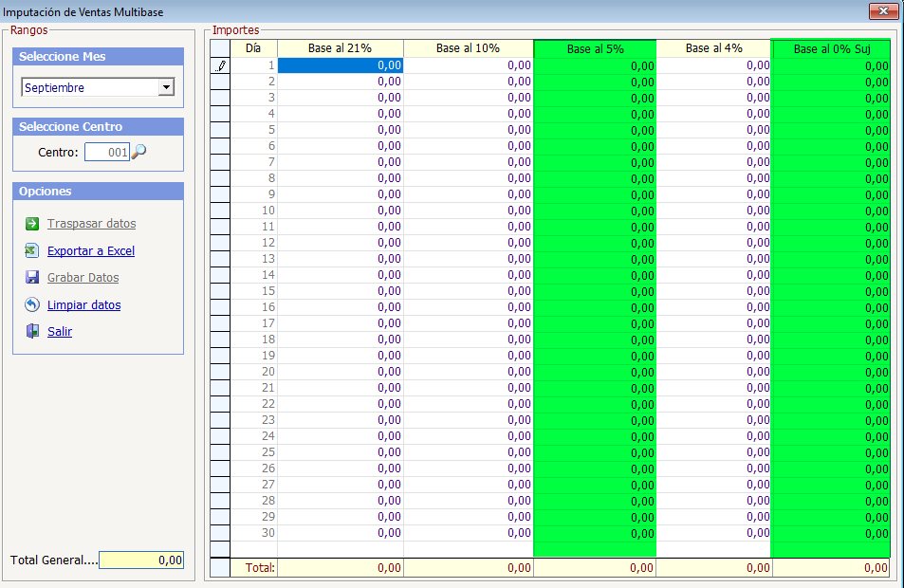
Task: Select the green Base al 5% column header
Action: point(595,48)
